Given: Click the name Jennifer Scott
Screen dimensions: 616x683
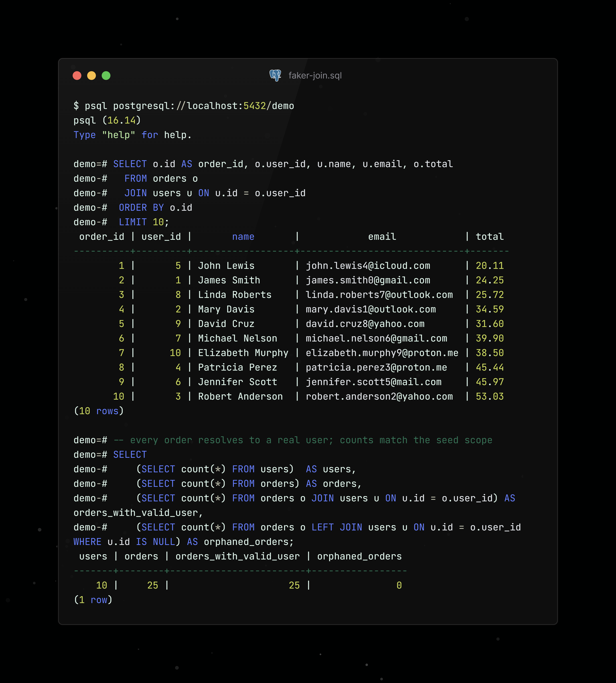Looking at the screenshot, I should (x=238, y=382).
